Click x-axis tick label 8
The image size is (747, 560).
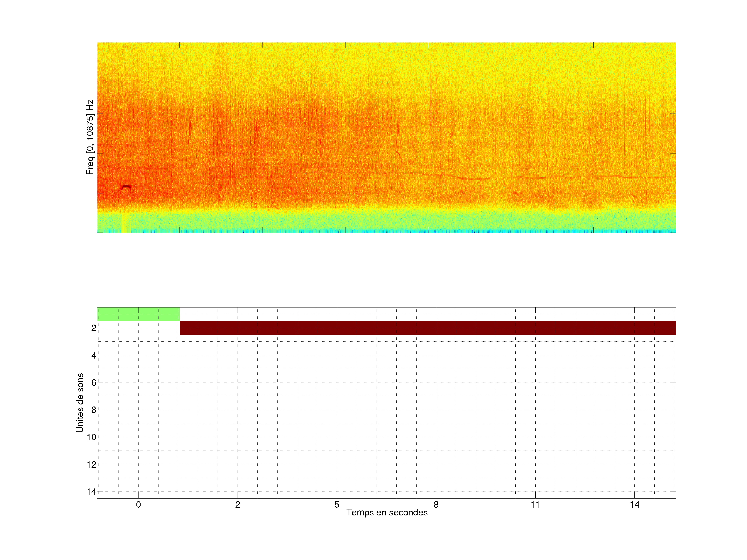(436, 505)
